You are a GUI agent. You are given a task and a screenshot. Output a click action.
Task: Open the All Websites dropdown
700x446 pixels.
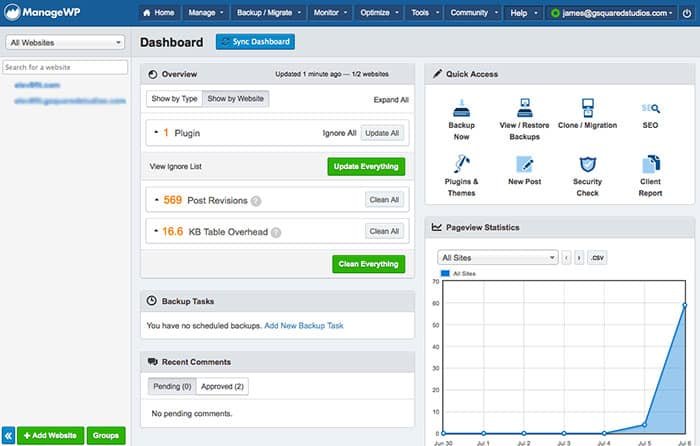click(65, 43)
